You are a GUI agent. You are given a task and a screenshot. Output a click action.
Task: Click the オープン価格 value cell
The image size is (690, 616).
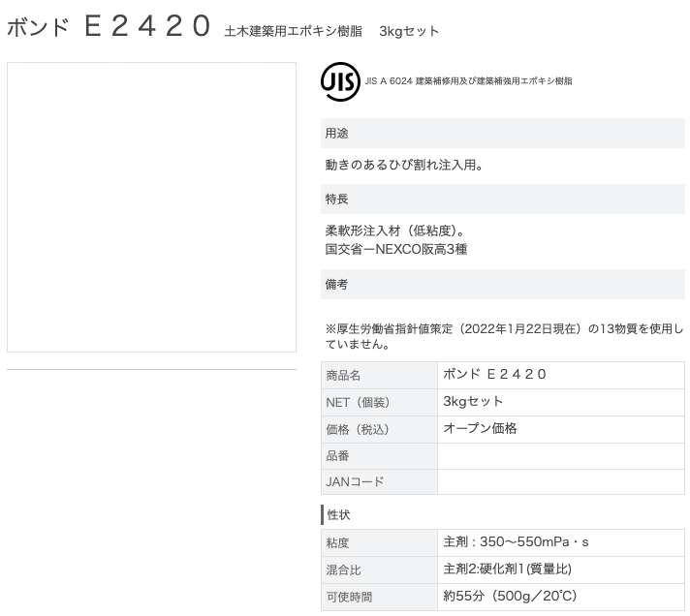561,430
